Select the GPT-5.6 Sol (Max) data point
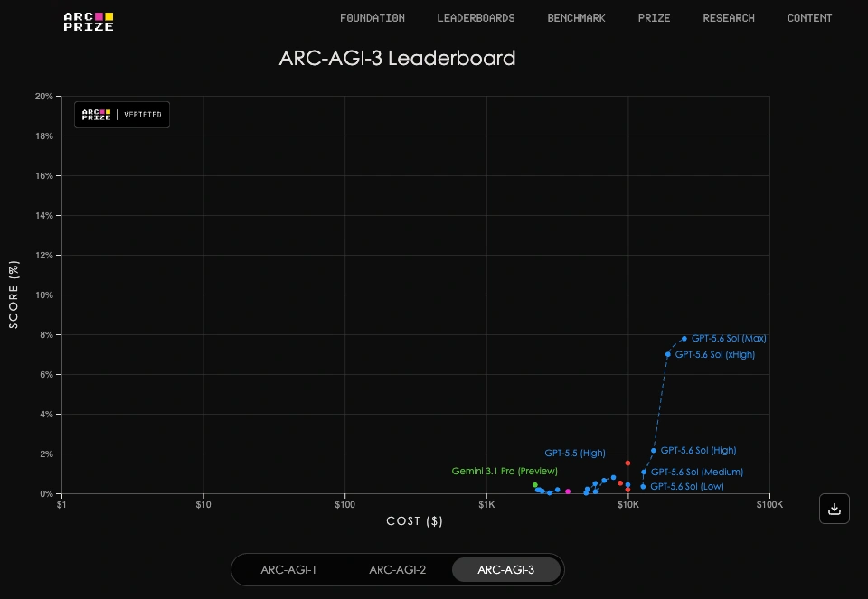The height and width of the screenshot is (599, 868). [684, 339]
